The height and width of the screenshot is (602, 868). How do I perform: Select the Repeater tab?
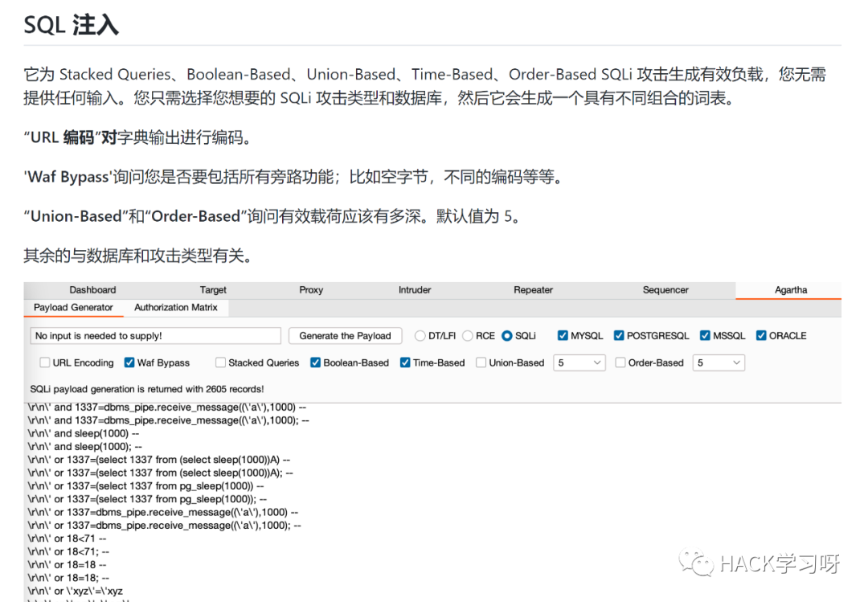click(x=533, y=289)
